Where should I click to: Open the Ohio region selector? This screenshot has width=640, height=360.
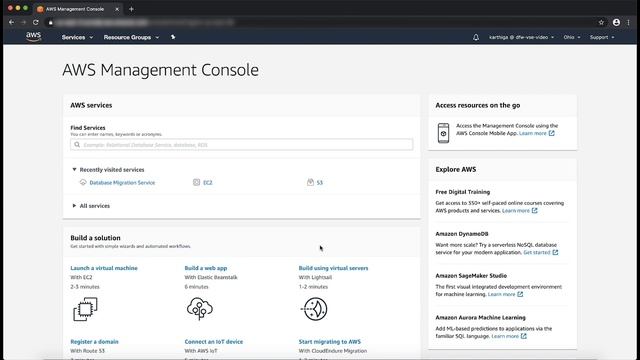(x=572, y=37)
